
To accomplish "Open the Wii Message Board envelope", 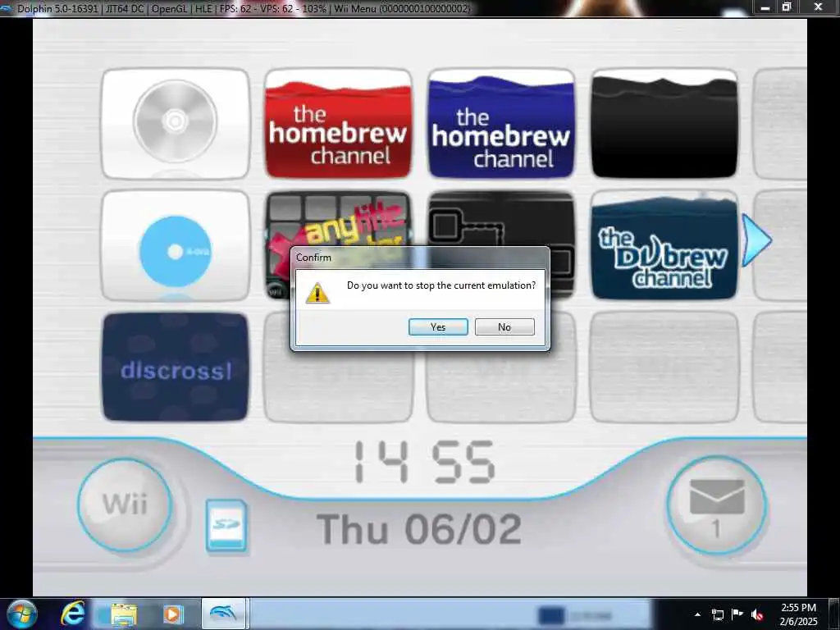I will coord(717,506).
